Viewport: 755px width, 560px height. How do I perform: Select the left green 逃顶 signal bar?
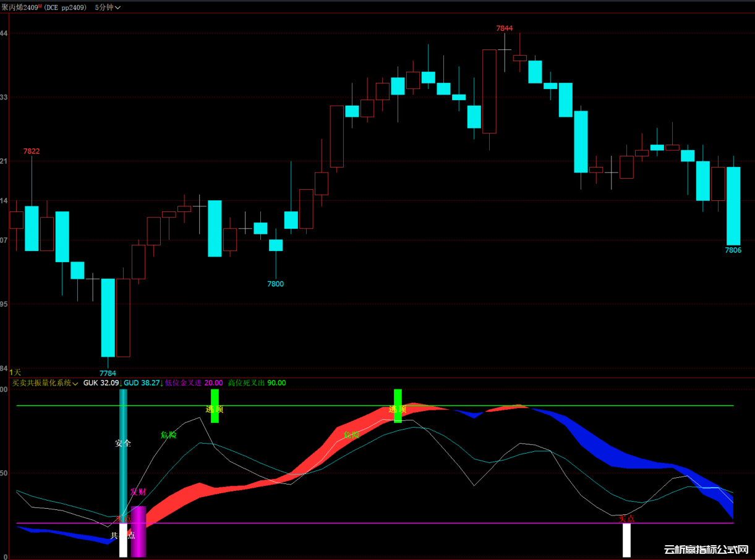[x=215, y=405]
